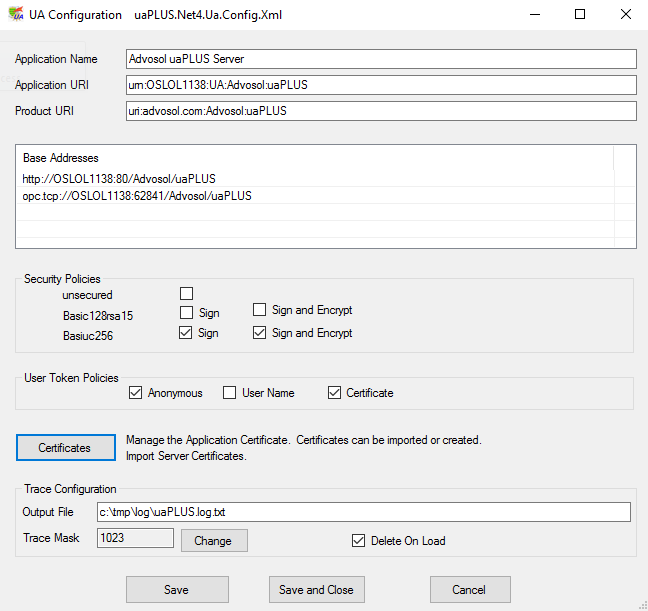The image size is (648, 611).
Task: Enable the User Name token policy
Action: click(230, 393)
